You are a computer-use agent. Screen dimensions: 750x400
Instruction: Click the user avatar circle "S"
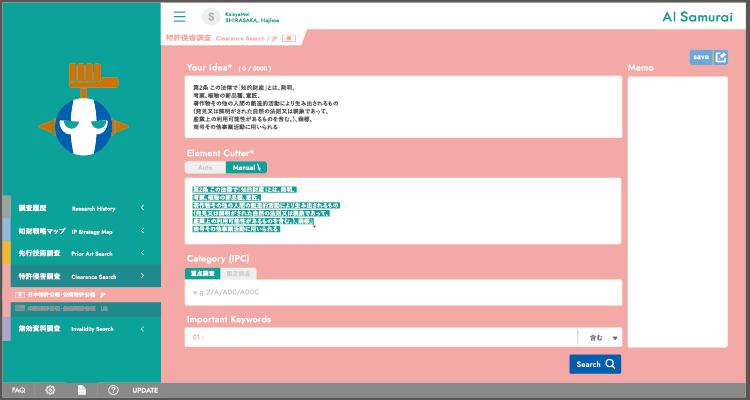pyautogui.click(x=211, y=16)
